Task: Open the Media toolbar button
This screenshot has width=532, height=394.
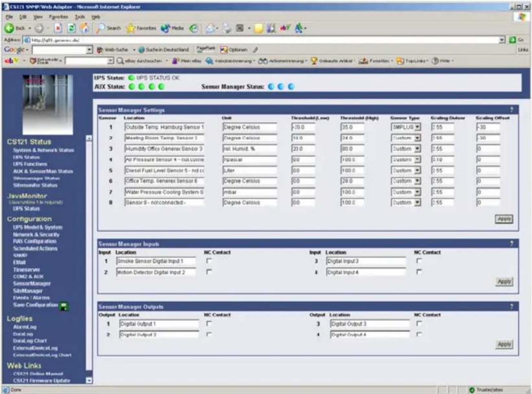Action: click(172, 28)
